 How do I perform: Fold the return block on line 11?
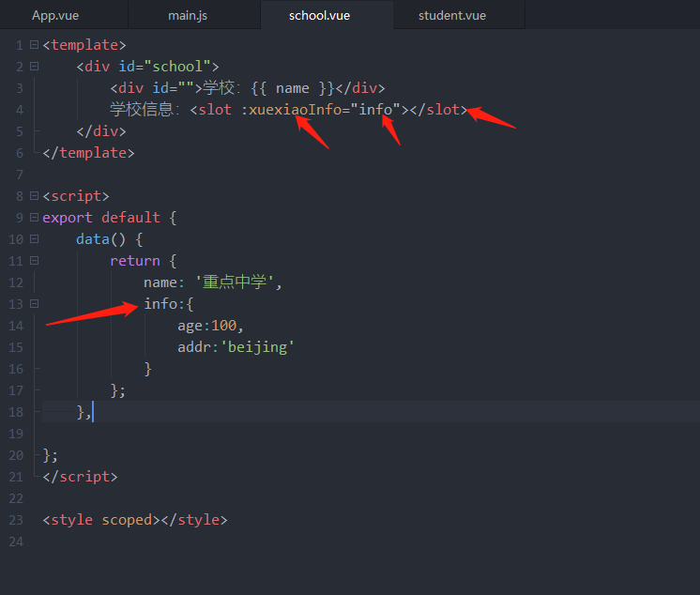coord(34,261)
